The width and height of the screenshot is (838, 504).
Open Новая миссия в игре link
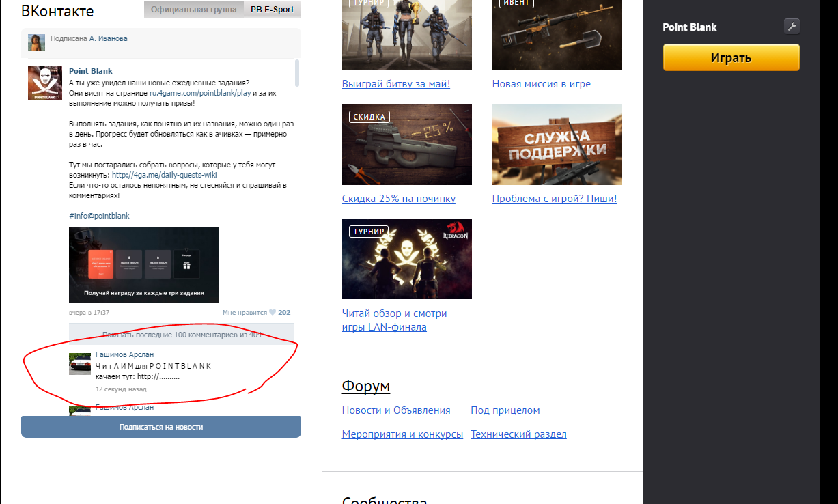[x=542, y=84]
